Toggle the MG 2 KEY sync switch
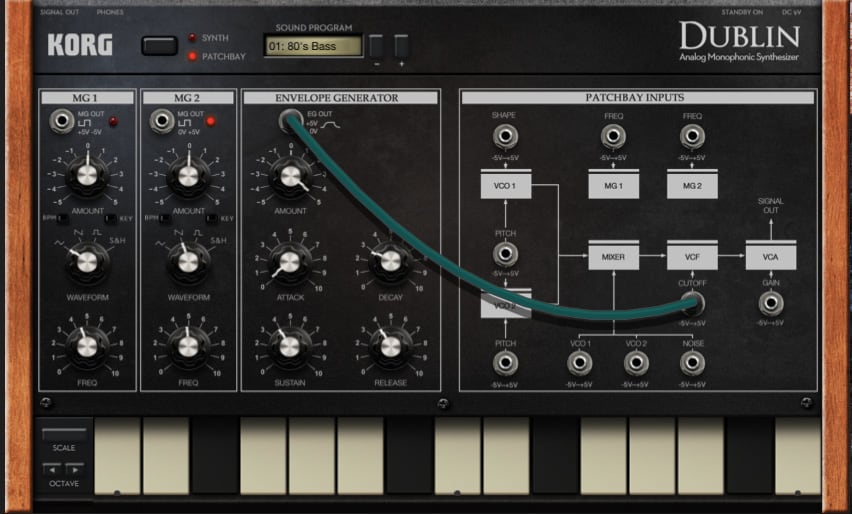 pyautogui.click(x=212, y=218)
